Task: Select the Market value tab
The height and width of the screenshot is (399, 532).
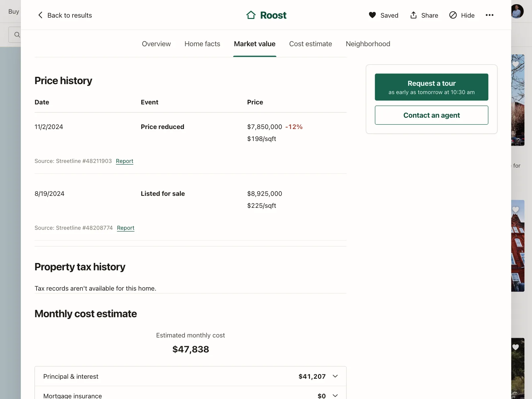Action: click(x=255, y=44)
